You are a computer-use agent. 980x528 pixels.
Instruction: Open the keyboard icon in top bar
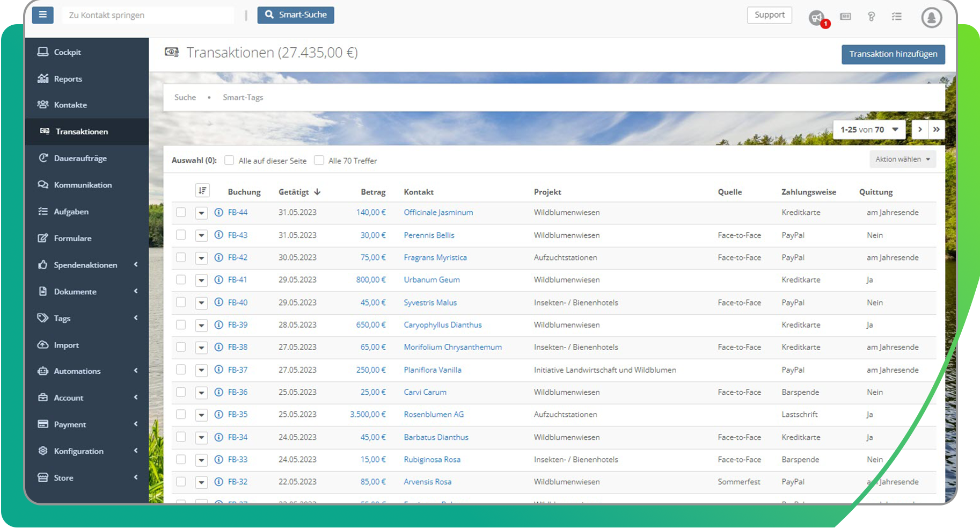coord(845,17)
